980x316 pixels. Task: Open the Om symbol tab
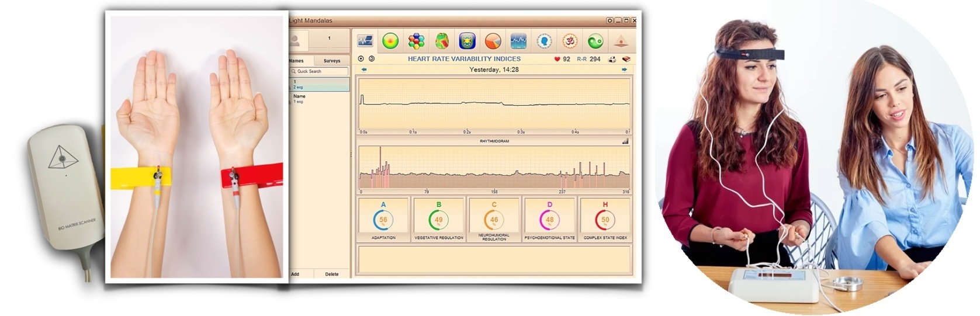tap(570, 41)
